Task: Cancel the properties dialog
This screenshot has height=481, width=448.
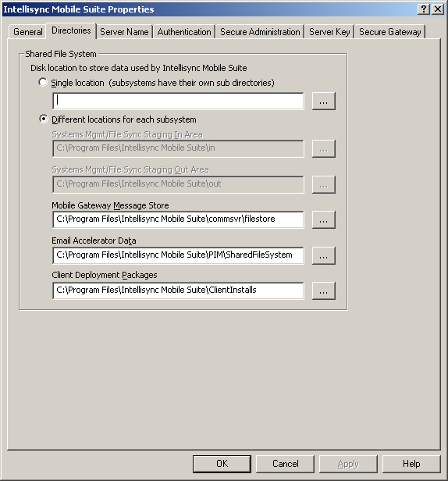Action: (285, 464)
